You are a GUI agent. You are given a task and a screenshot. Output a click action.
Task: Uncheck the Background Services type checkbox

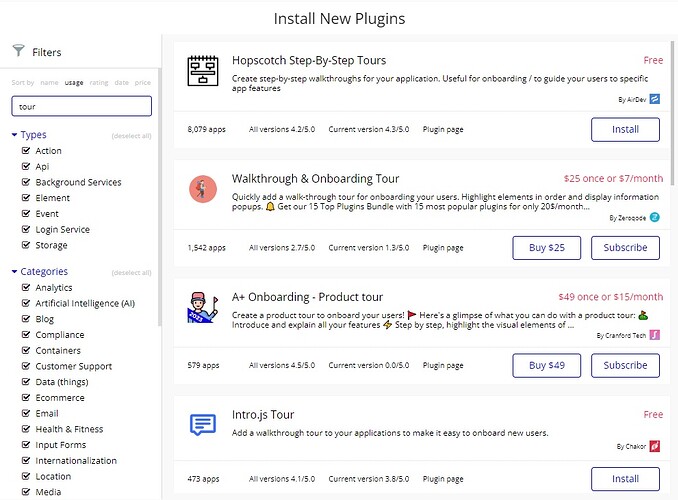tap(26, 182)
